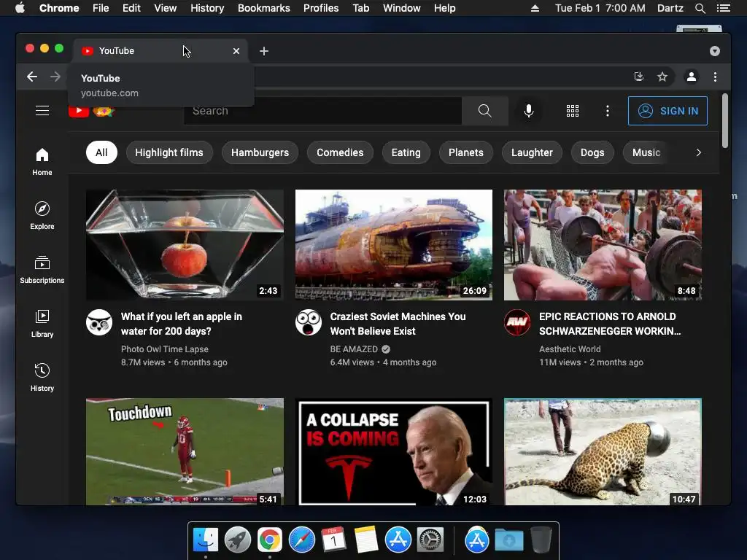The image size is (747, 560).
Task: Click the install app icon in address bar
Action: coord(639,77)
